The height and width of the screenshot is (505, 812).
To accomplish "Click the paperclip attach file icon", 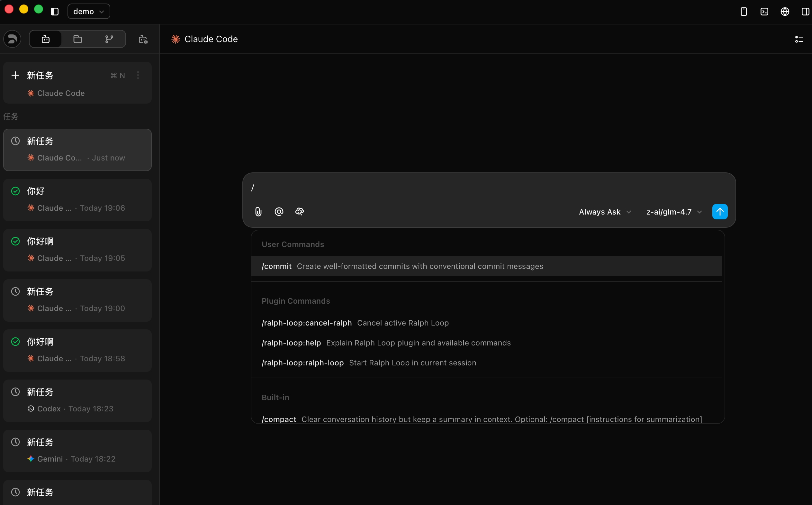I will pyautogui.click(x=258, y=212).
